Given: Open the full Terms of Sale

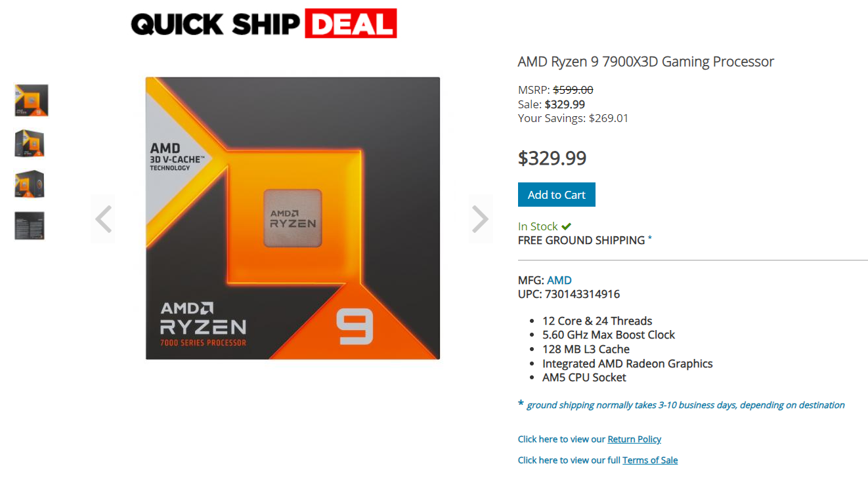Looking at the screenshot, I should (650, 461).
